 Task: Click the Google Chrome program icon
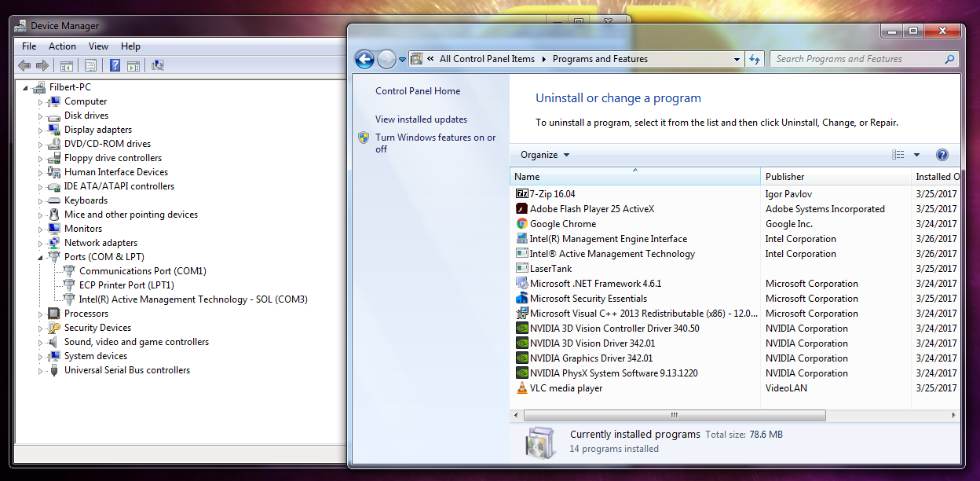(x=522, y=224)
